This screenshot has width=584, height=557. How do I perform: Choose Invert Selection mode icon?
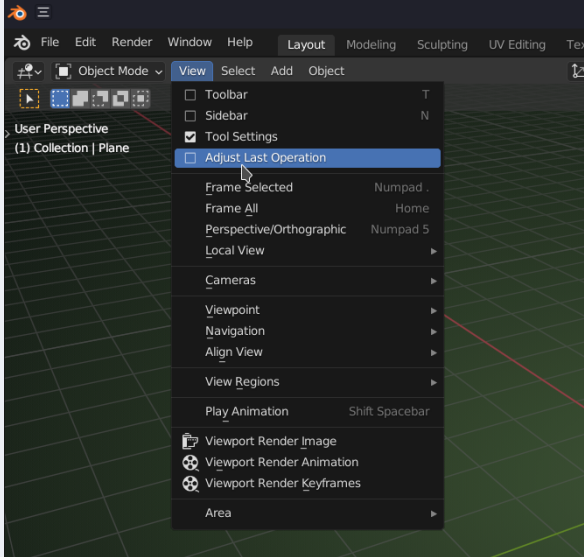pos(120,99)
